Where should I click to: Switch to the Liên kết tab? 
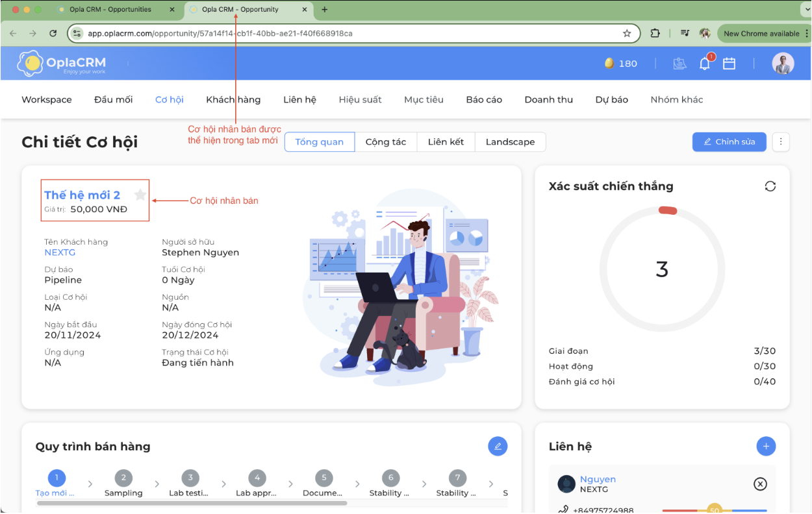click(x=446, y=142)
